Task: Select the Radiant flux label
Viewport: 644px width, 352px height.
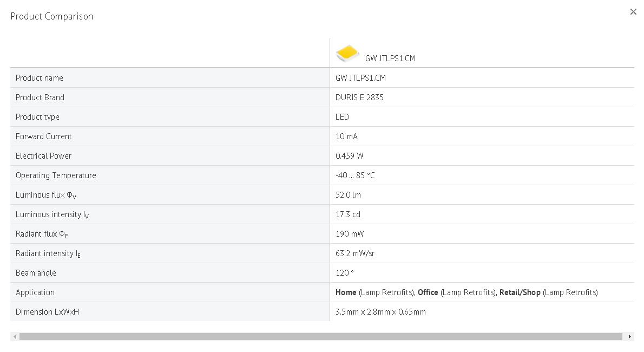Action: (x=42, y=234)
